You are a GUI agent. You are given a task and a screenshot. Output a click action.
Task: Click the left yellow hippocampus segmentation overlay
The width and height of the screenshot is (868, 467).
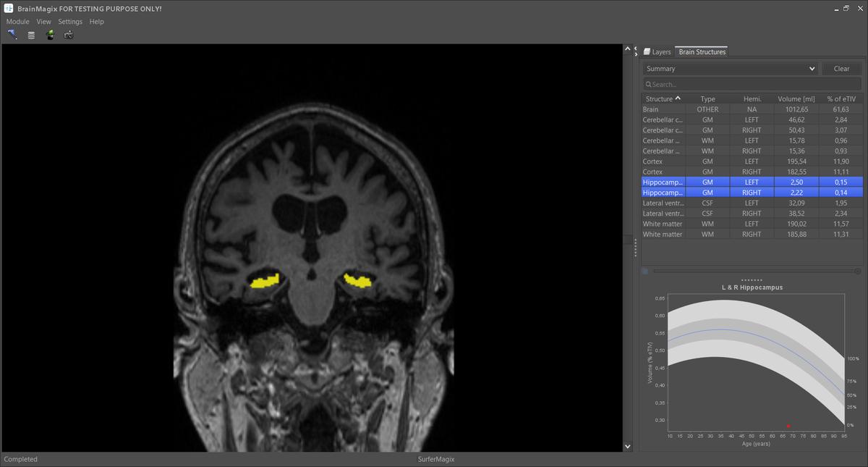coord(265,279)
